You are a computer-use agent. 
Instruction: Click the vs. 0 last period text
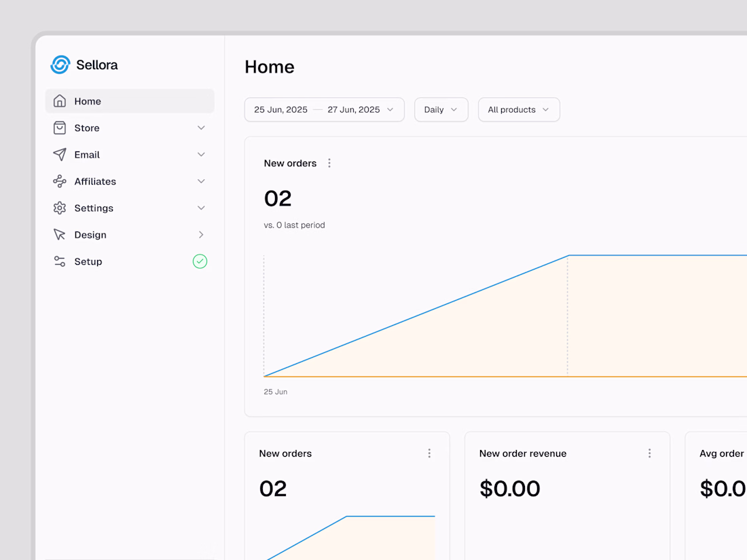coord(295,225)
